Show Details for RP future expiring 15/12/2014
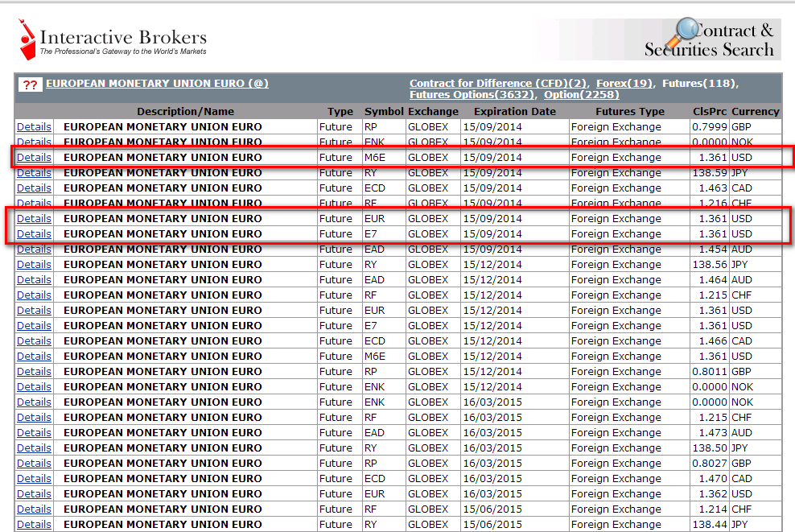795x532 pixels. pos(34,371)
